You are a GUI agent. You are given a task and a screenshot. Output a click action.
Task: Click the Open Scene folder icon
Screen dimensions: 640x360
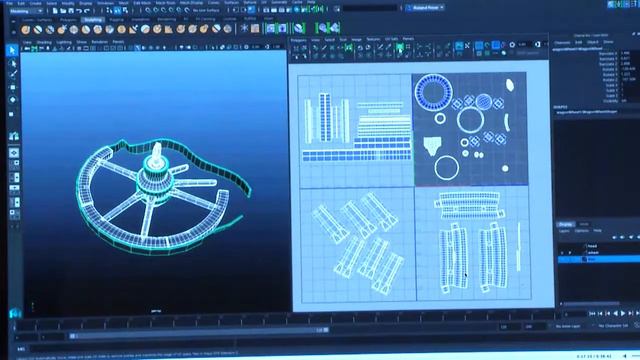pyautogui.click(x=63, y=11)
